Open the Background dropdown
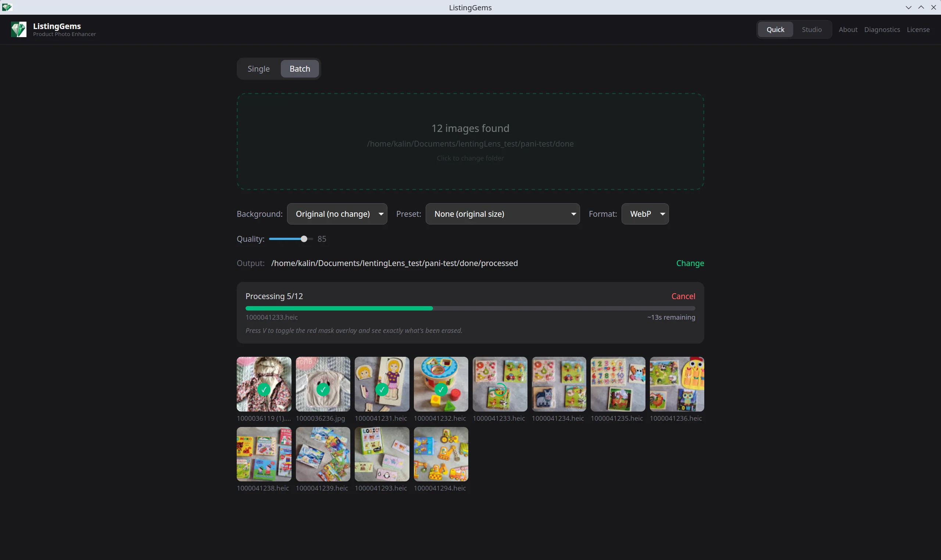Viewport: 941px width, 560px height. 337,214
